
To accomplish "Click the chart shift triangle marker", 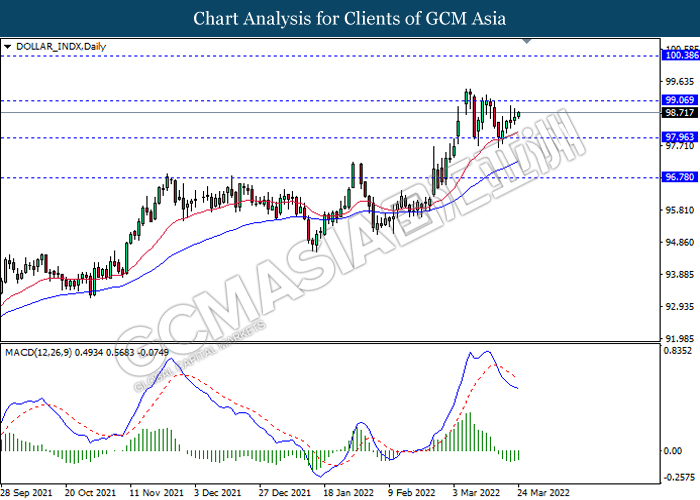I will point(527,41).
